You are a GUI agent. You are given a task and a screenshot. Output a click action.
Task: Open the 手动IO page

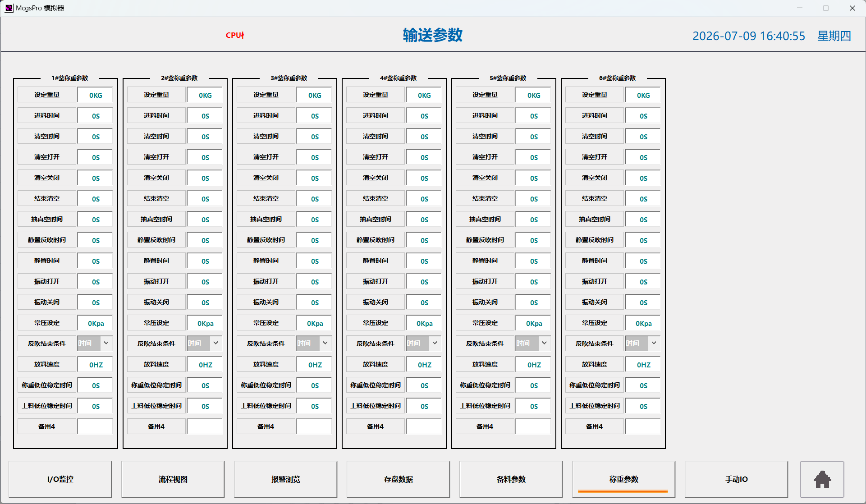click(x=737, y=479)
